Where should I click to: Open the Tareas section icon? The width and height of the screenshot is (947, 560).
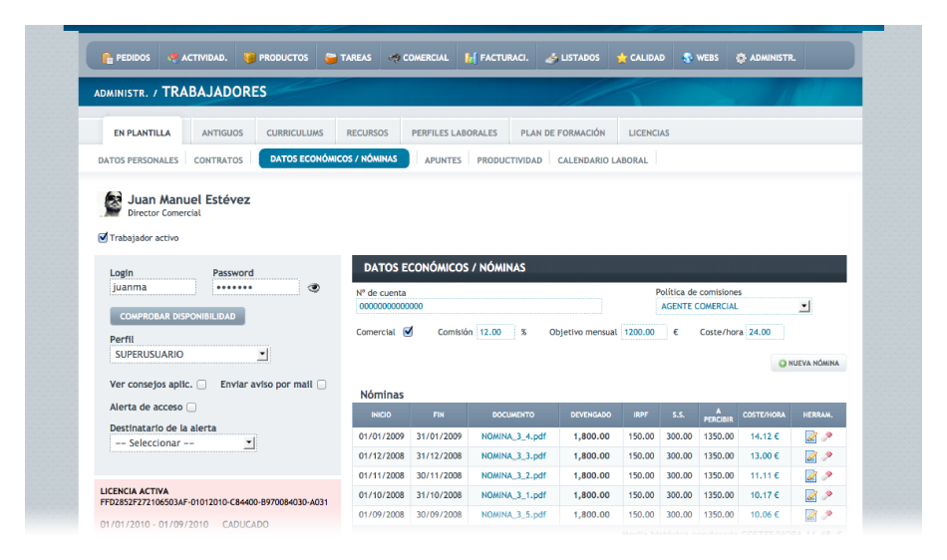tap(330, 58)
